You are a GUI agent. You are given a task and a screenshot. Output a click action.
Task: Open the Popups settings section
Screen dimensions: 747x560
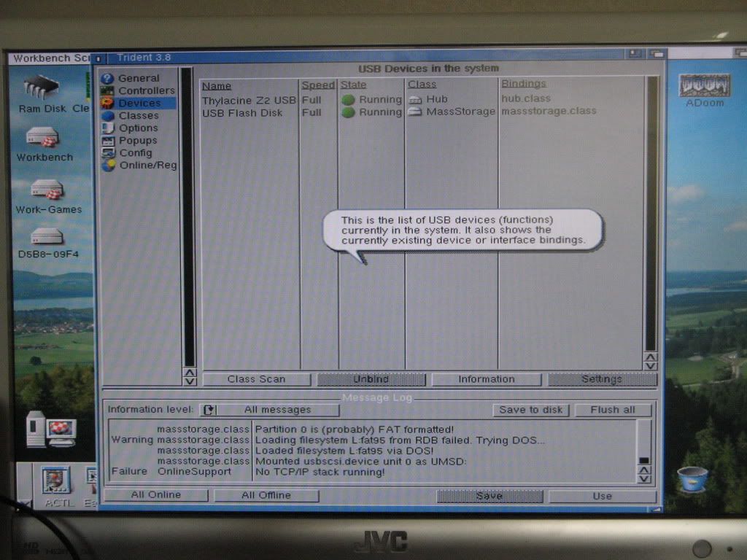[138, 140]
